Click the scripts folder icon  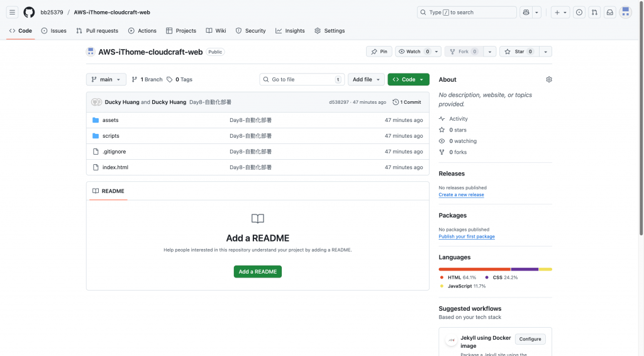pos(96,135)
